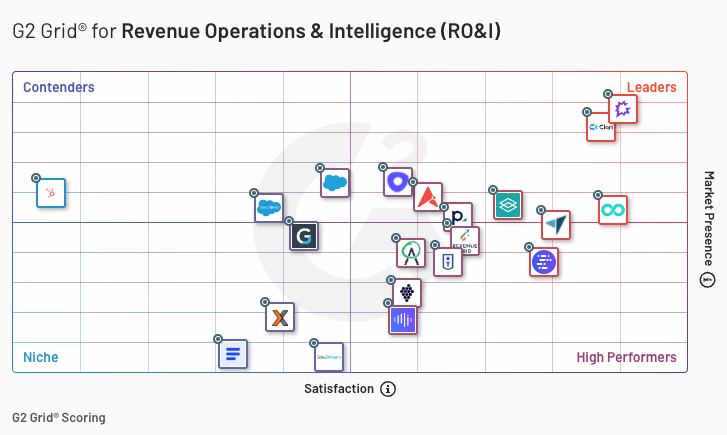Open the dark grape cluster logo tile
Screen dimensions: 727x435
coord(407,293)
